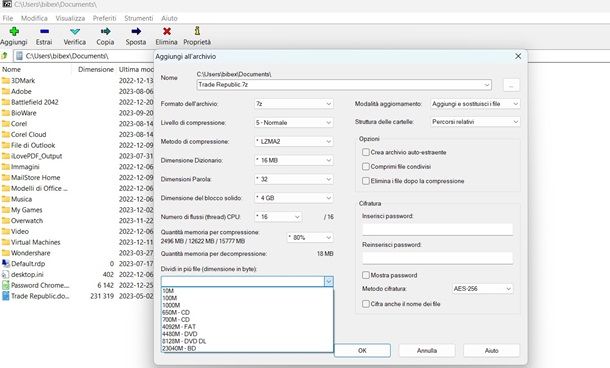
Task: Select the 10M split size option
Action: click(247, 291)
